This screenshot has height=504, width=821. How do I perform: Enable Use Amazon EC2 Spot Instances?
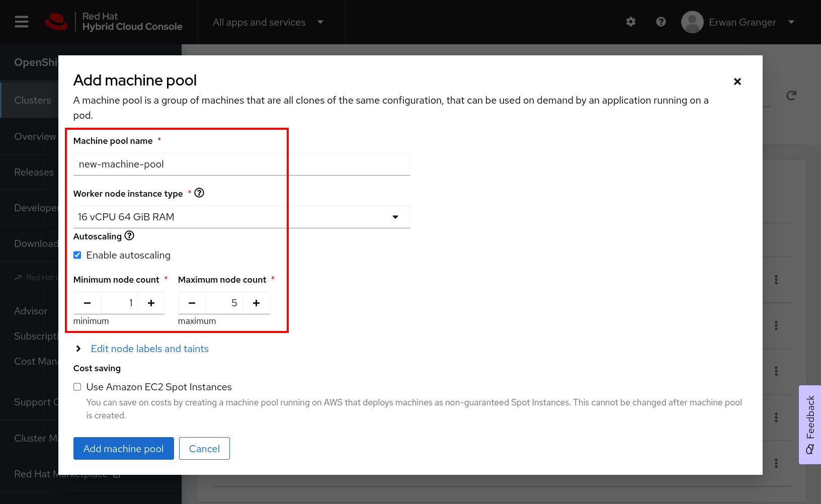tap(77, 386)
